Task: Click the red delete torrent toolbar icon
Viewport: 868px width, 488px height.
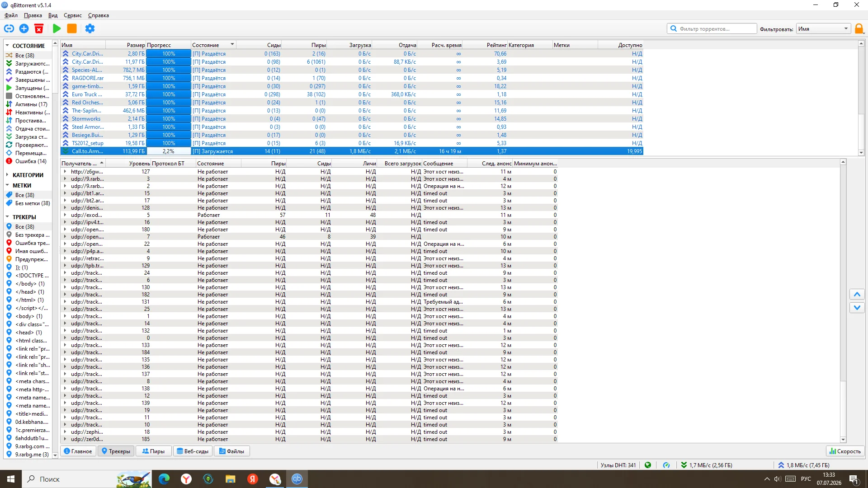Action: (39, 28)
